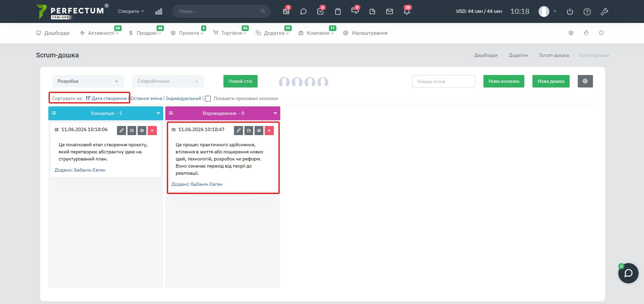Open the Торгівля menu

point(230,33)
